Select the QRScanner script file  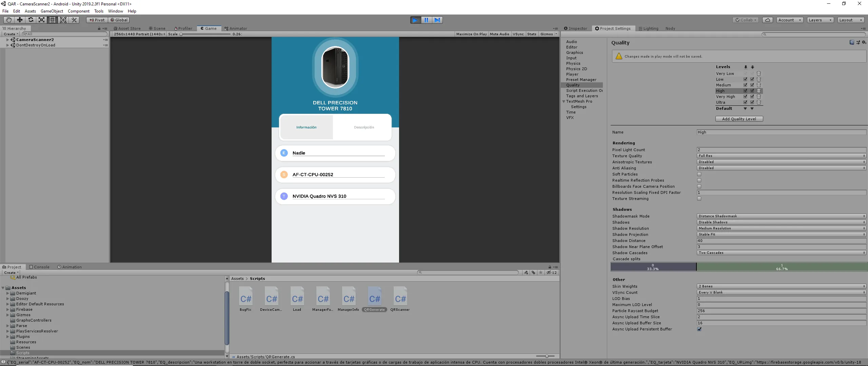(400, 299)
